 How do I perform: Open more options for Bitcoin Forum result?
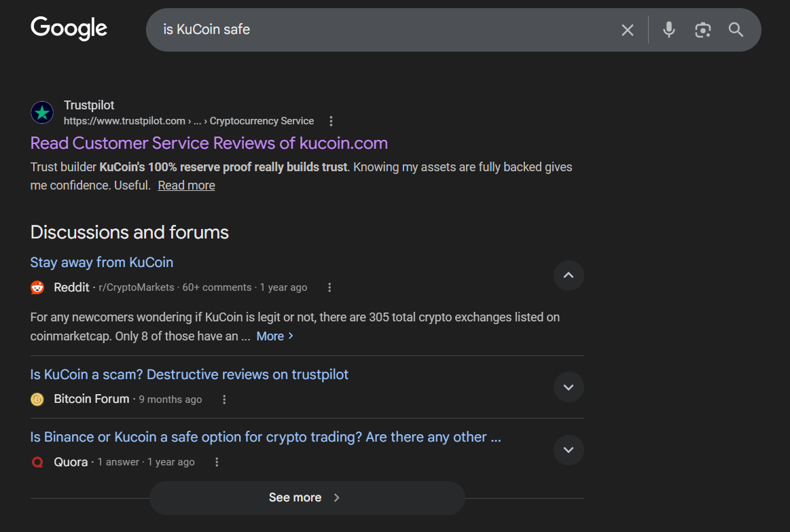[224, 400]
